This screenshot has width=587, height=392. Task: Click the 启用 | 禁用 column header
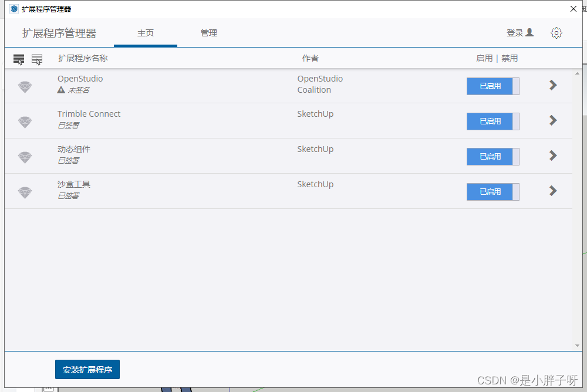pos(497,59)
